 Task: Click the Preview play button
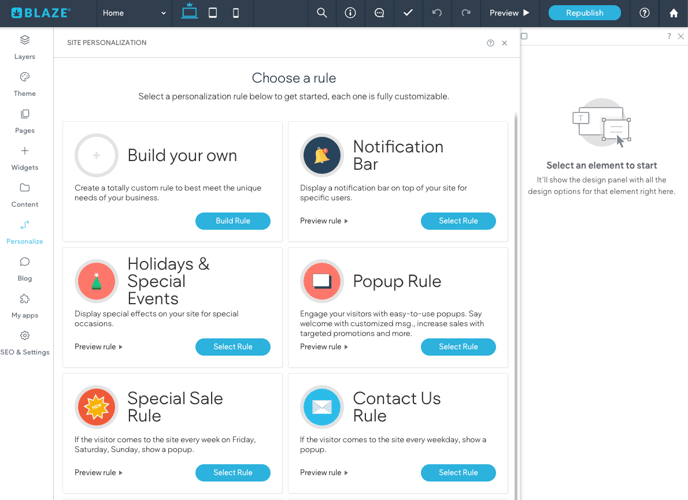510,13
